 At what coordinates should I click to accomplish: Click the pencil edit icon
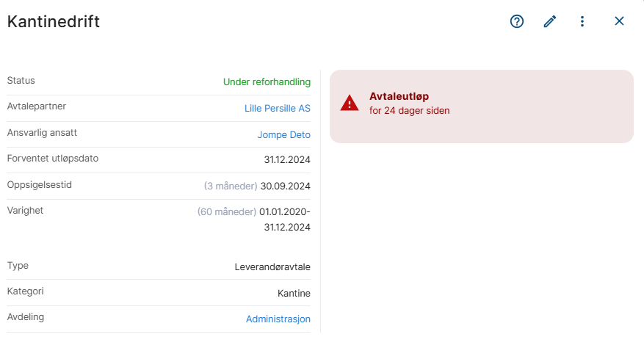tap(550, 21)
